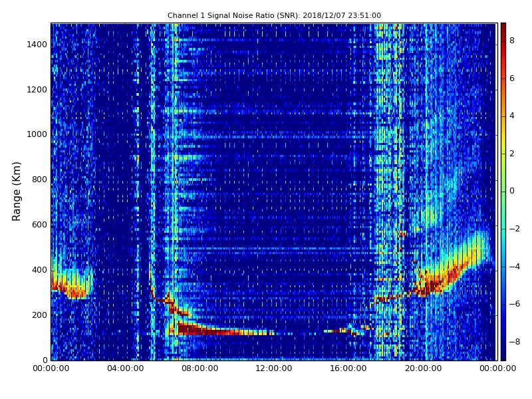
Task: Click the dark red top of the colorbar
Action: click(503, 29)
